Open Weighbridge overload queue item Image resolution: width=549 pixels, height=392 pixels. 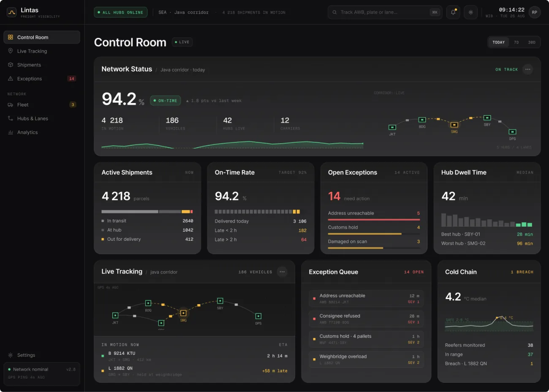point(366,359)
